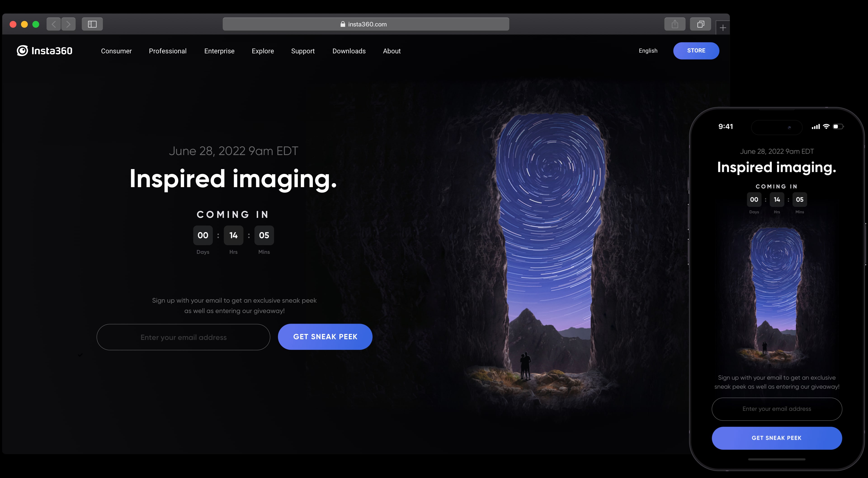
Task: Open the Enterprise menu
Action: [x=219, y=51]
